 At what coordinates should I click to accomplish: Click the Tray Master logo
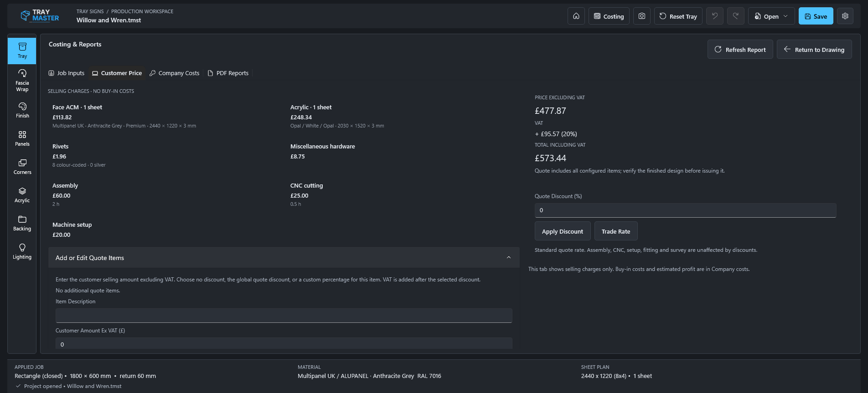(40, 15)
